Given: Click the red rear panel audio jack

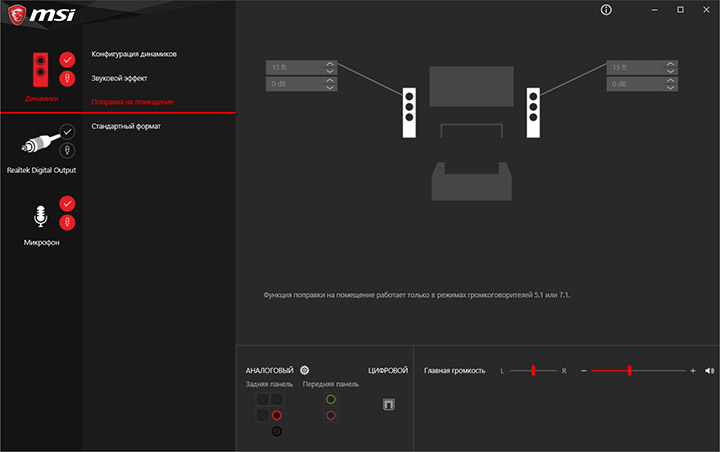Looking at the screenshot, I should pyautogui.click(x=276, y=415).
